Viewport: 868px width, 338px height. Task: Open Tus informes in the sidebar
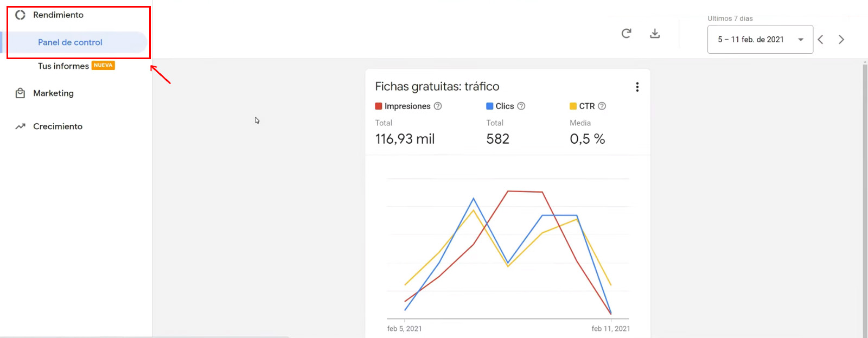63,66
